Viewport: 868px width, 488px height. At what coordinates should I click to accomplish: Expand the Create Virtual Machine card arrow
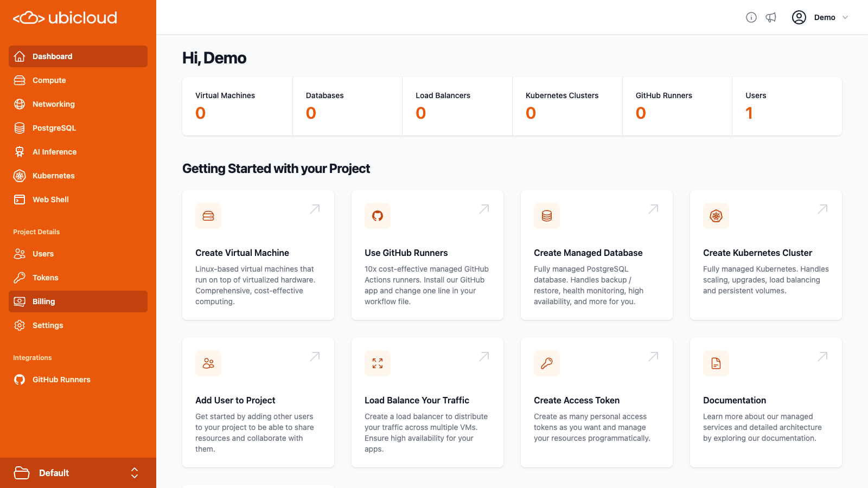315,209
